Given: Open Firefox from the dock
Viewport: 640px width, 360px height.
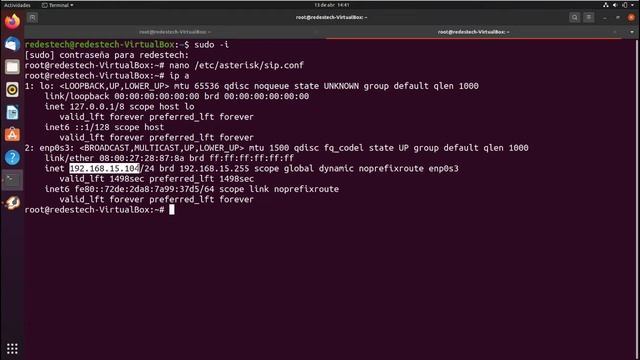Looking at the screenshot, I should 12,21.
